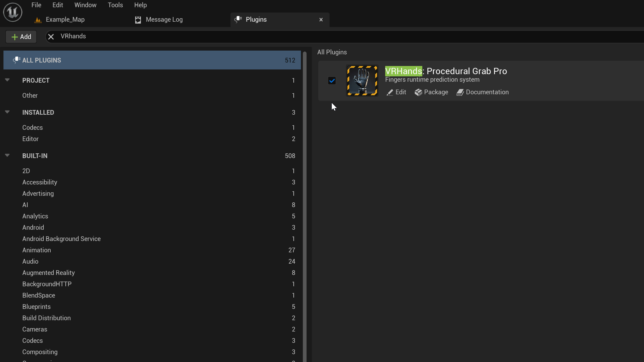Image resolution: width=644 pixels, height=362 pixels.
Task: Click the Unreal Engine logo icon
Action: [x=13, y=12]
